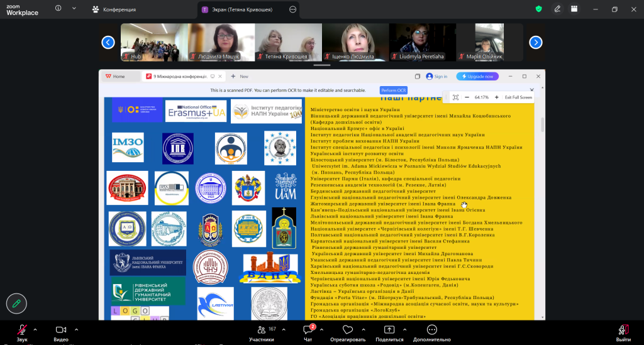The image size is (644, 345).
Task: Expand the arrow next to Участники
Action: tap(283, 329)
